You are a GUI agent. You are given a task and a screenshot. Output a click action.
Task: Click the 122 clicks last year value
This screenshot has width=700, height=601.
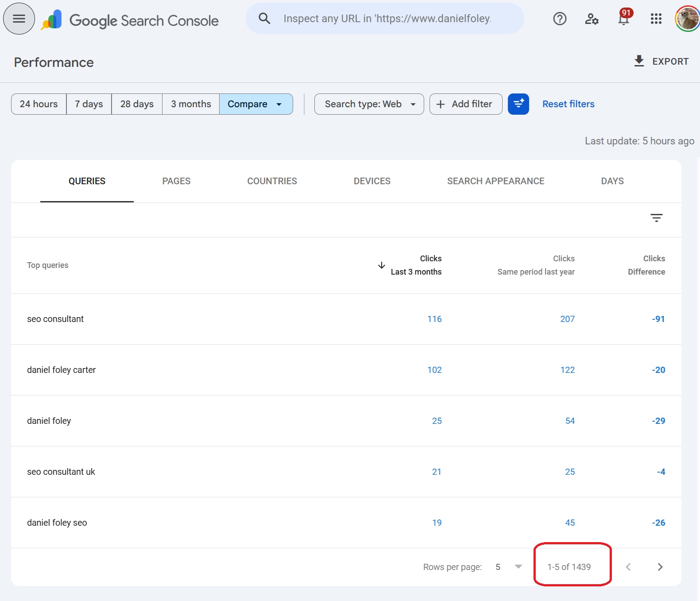[567, 370]
